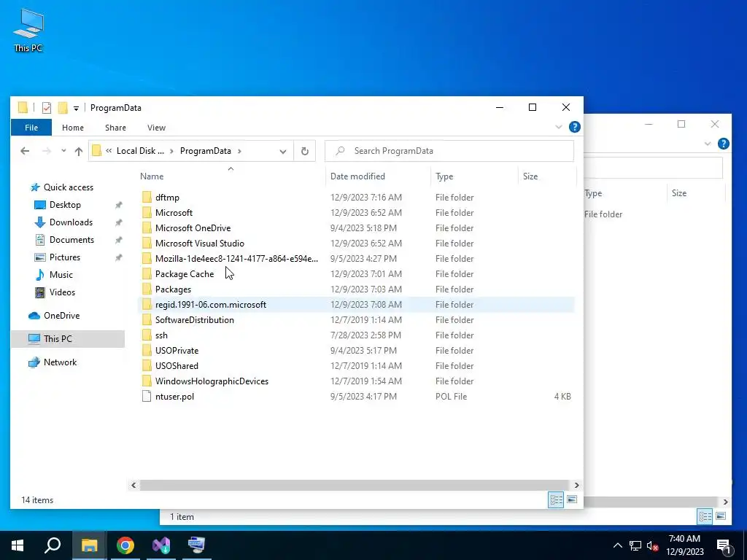Launch Google Chrome from taskbar

click(125, 545)
